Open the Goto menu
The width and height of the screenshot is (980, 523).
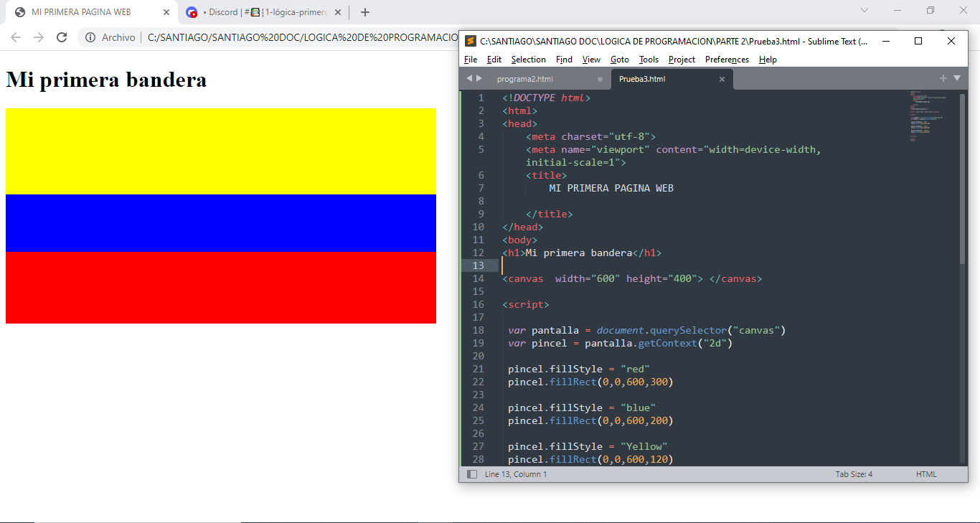[x=620, y=60]
